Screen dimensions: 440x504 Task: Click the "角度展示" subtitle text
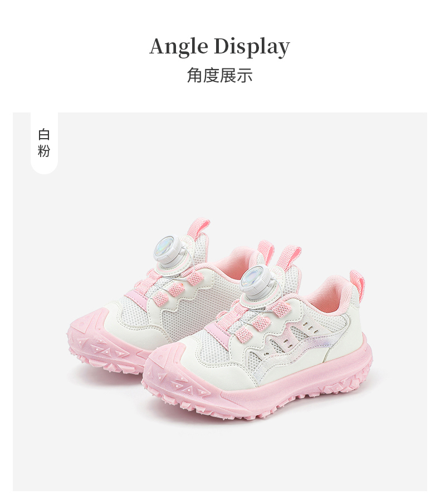(x=219, y=76)
